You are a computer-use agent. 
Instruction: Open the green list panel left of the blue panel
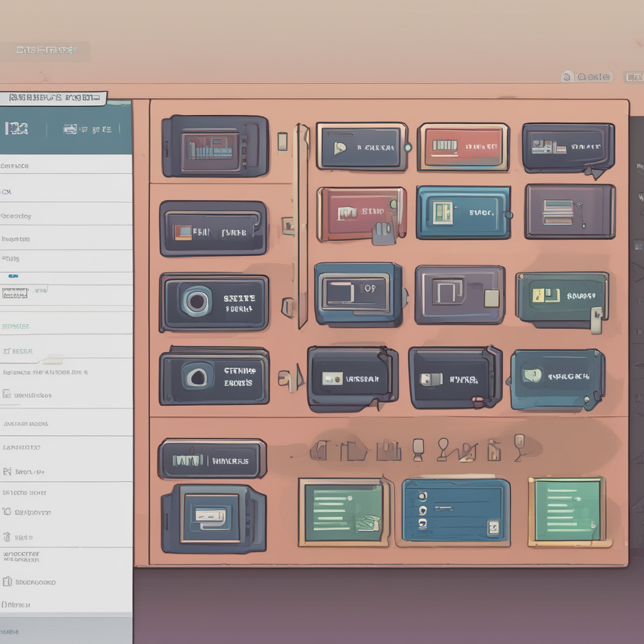pos(344,512)
